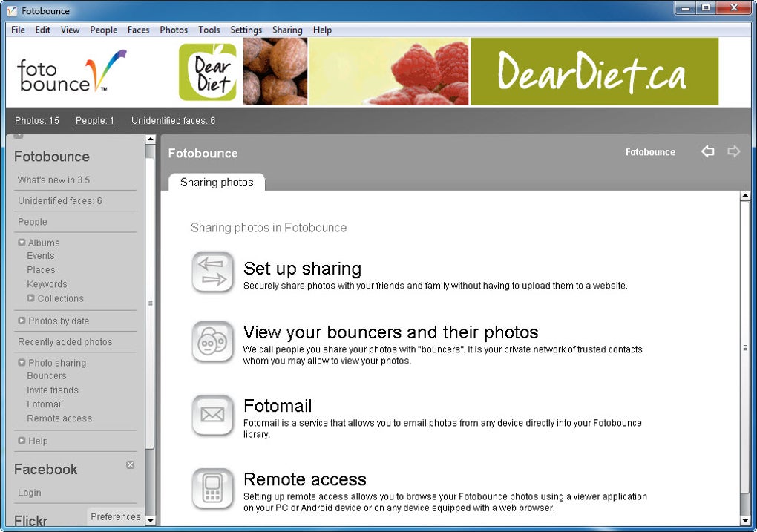The width and height of the screenshot is (757, 532).
Task: Click sidebar scrollbar up arrow
Action: 150,139
